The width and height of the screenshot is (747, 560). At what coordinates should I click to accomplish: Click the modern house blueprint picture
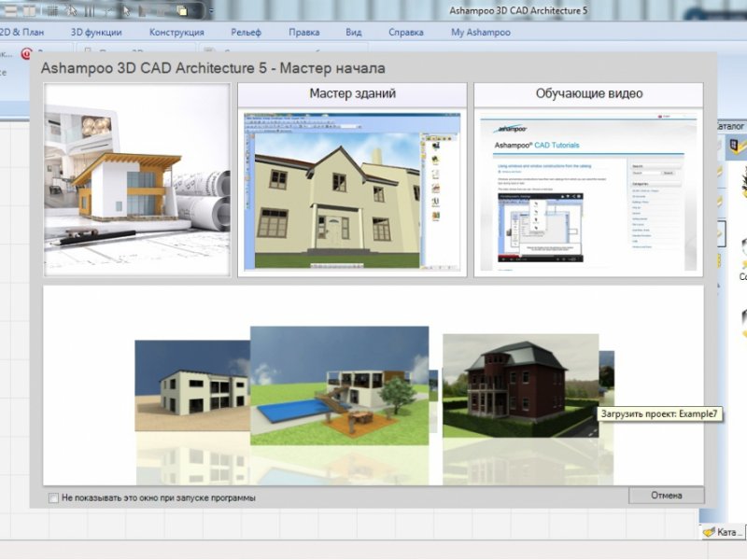coord(137,179)
